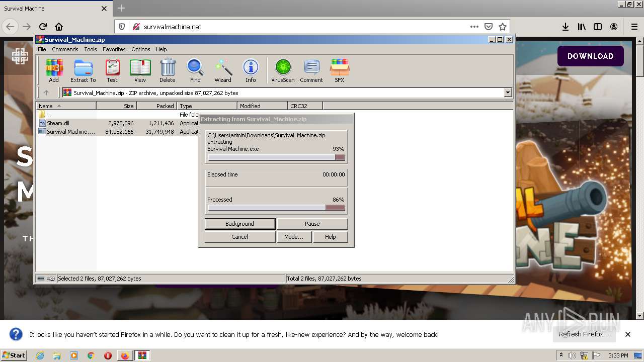The width and height of the screenshot is (644, 362).
Task: Click the View file toolbar icon
Action: 140,70
